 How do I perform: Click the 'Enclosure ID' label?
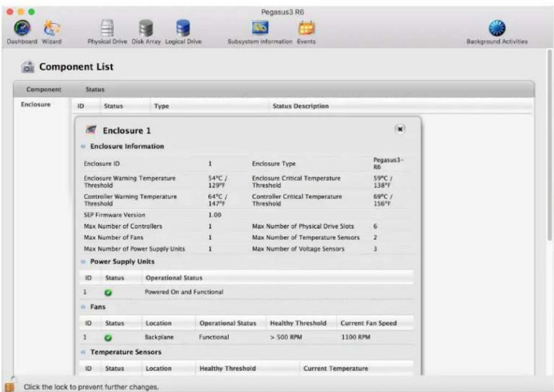[x=102, y=164]
